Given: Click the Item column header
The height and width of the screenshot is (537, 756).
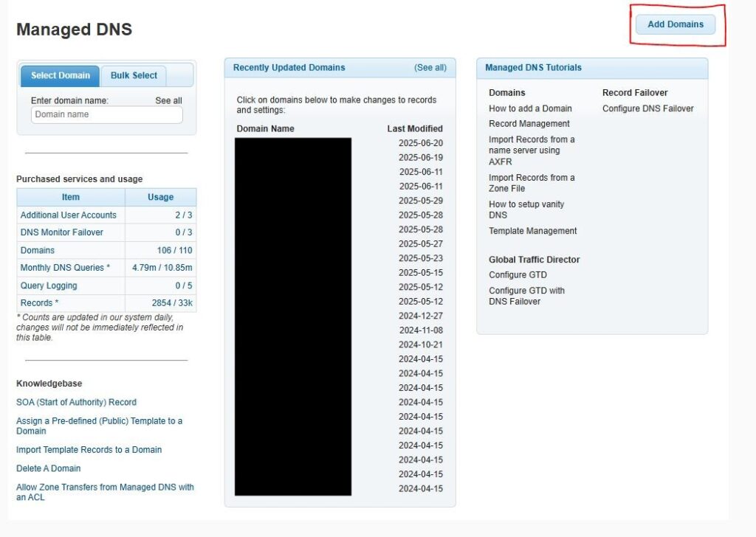Looking at the screenshot, I should pos(70,197).
